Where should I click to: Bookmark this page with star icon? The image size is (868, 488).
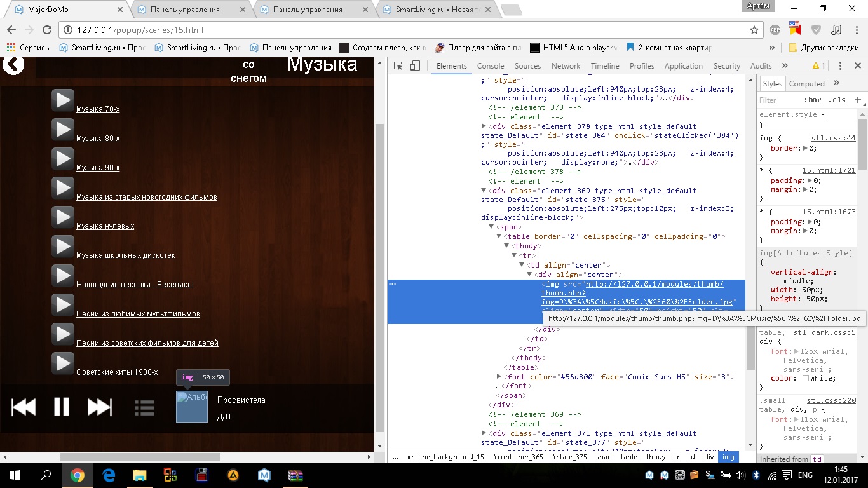point(754,30)
